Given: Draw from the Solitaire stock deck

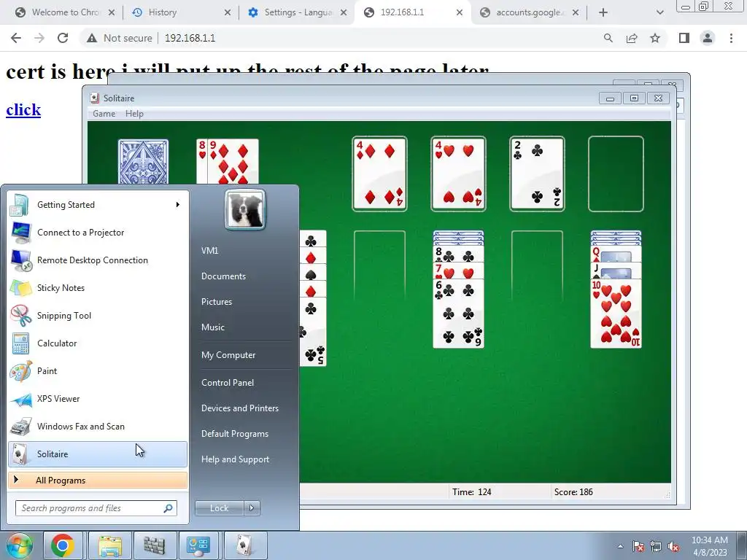Looking at the screenshot, I should pos(144,162).
